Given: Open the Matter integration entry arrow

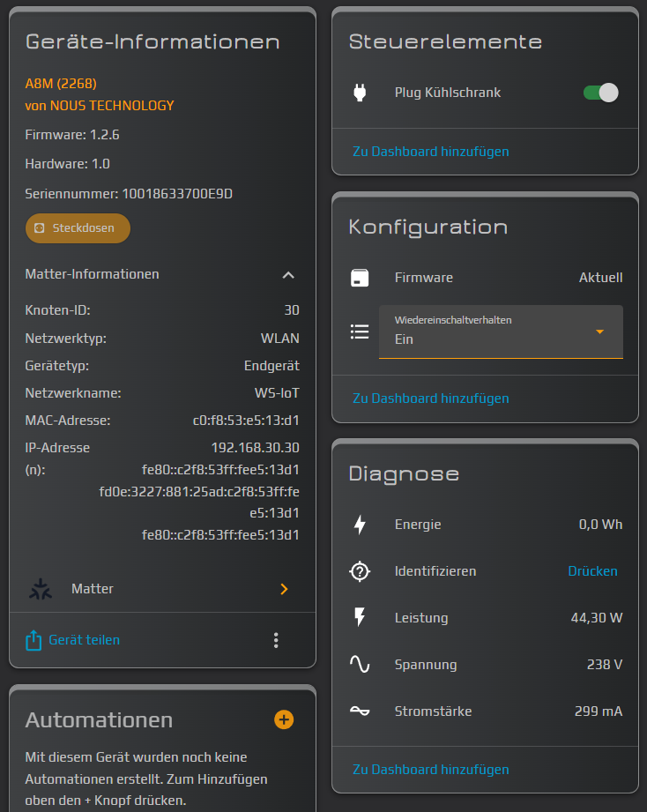Looking at the screenshot, I should point(284,589).
